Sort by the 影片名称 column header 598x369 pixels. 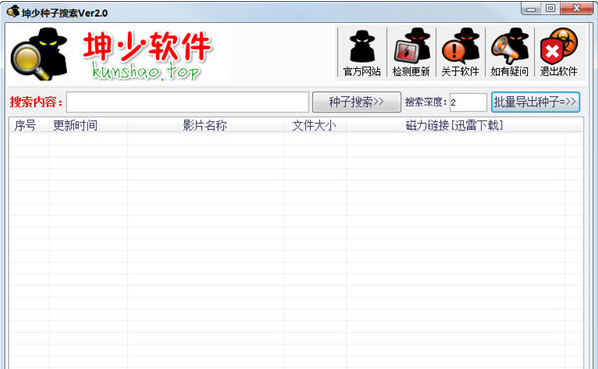[205, 125]
